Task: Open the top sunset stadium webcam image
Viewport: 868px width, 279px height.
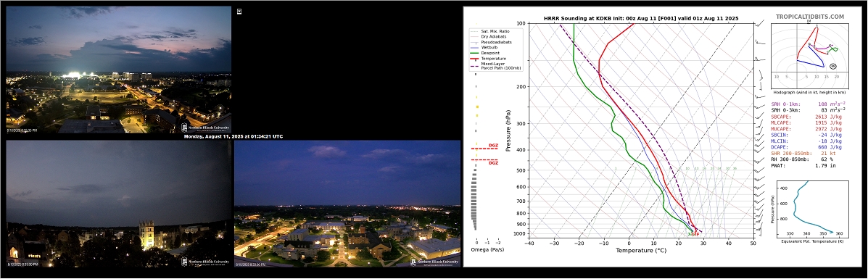Action: [118, 69]
